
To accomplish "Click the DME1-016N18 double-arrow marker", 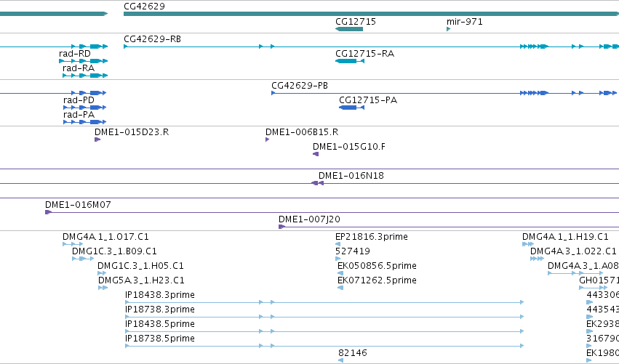I will tap(317, 183).
